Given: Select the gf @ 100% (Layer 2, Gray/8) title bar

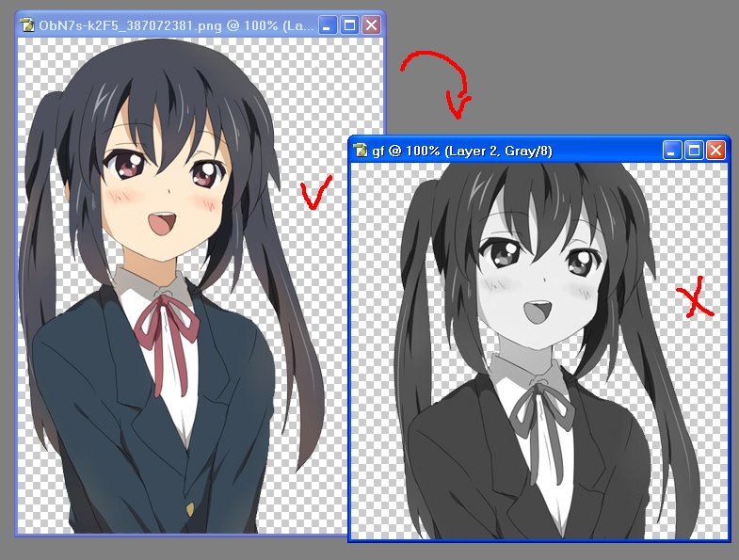Looking at the screenshot, I should [x=538, y=151].
